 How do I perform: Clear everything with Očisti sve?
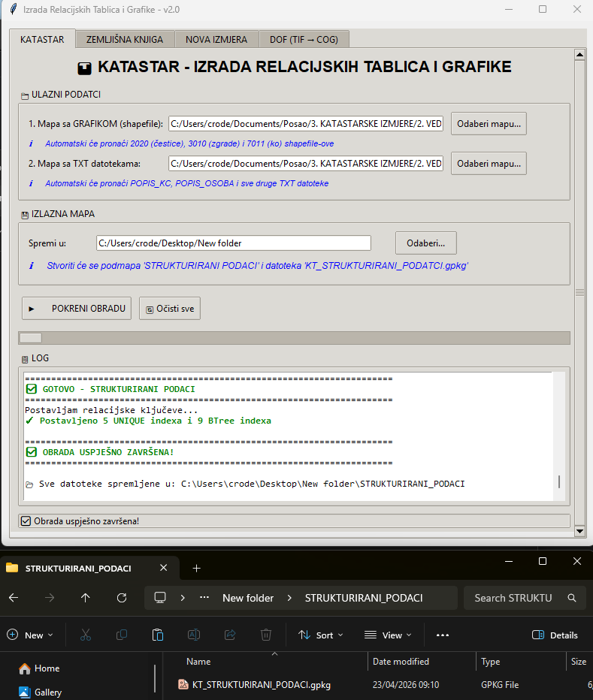tap(170, 309)
